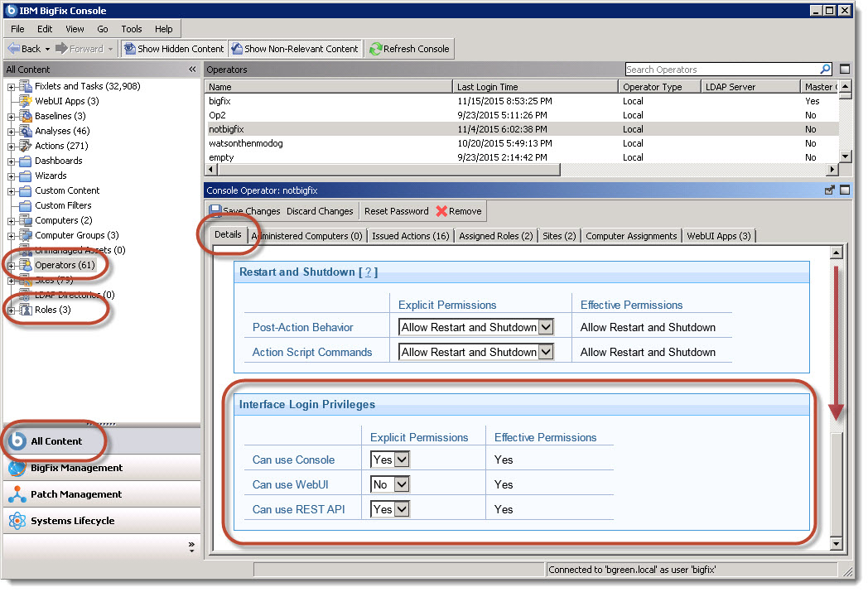Click the Show Hidden Content icon

(x=129, y=49)
